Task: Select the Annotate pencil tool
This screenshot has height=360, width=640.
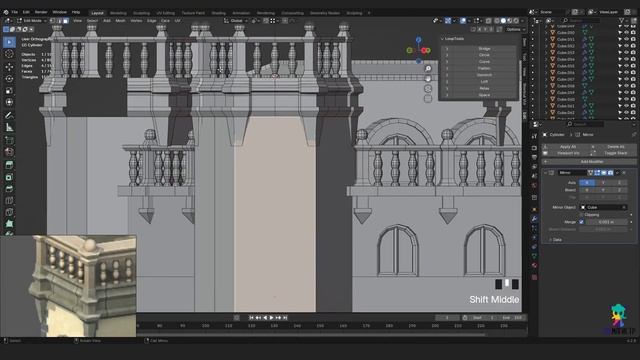Action: pos(9,116)
